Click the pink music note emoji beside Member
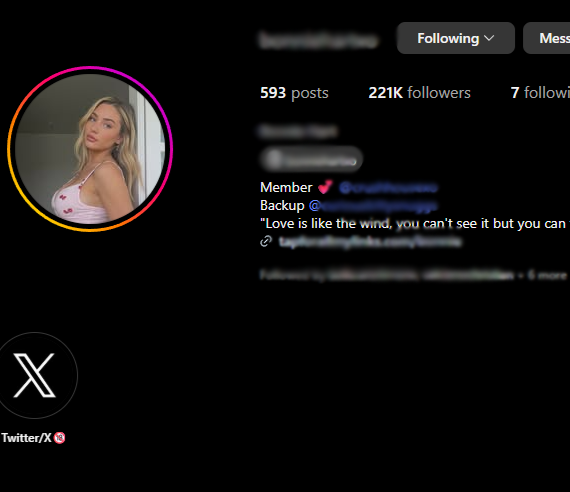The height and width of the screenshot is (492, 570). tap(325, 187)
